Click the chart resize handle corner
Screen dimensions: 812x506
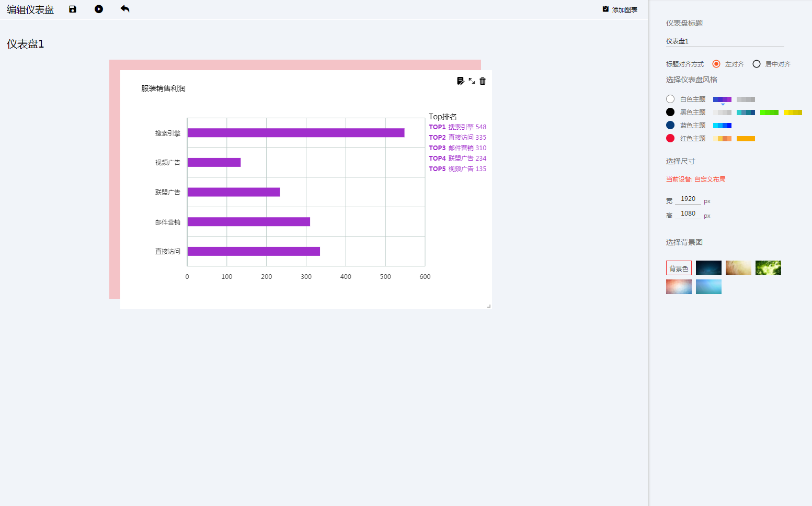(x=489, y=306)
